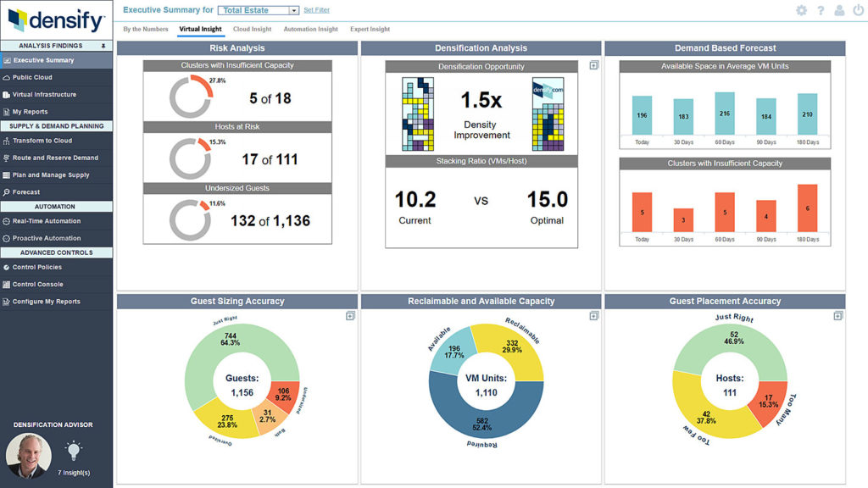The image size is (868, 488).
Task: Switch to the Cloud Insight tab
Action: pos(252,28)
